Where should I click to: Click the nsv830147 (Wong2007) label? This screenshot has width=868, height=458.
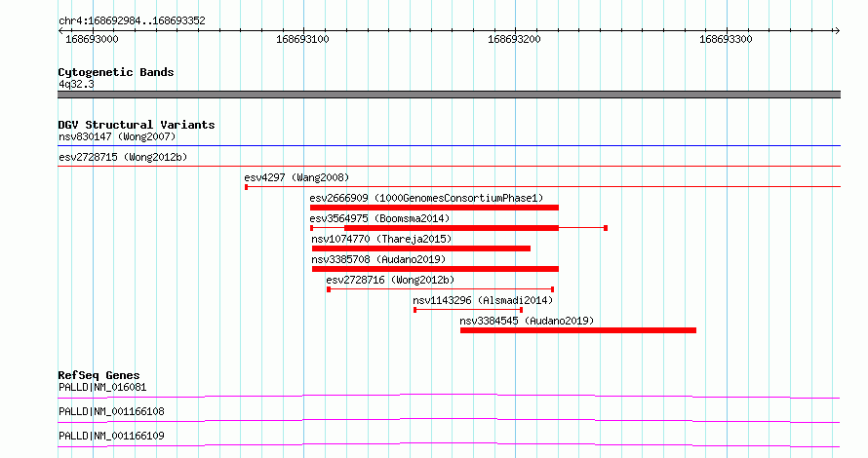pos(117,136)
